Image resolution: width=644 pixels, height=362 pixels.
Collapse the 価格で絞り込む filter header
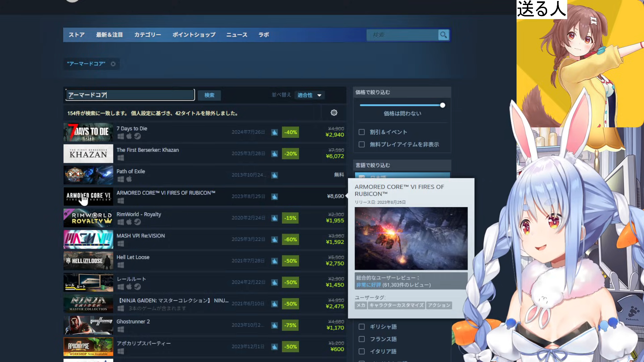(402, 92)
